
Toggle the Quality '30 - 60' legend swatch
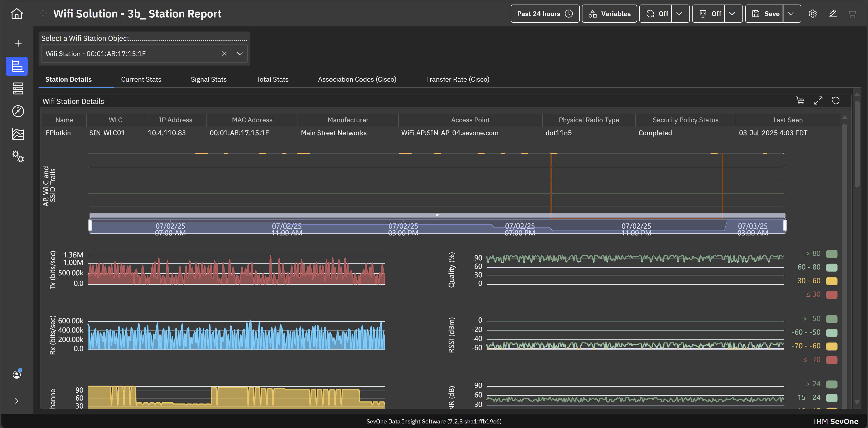click(x=832, y=281)
